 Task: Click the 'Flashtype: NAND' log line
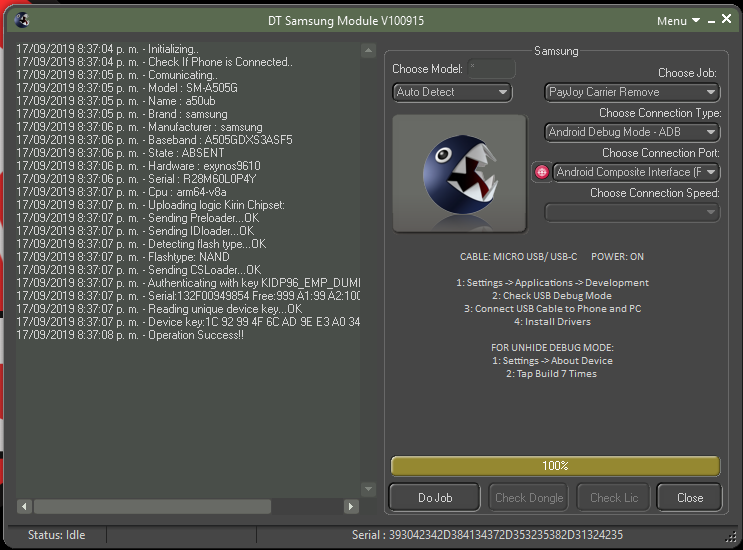[x=123, y=257]
